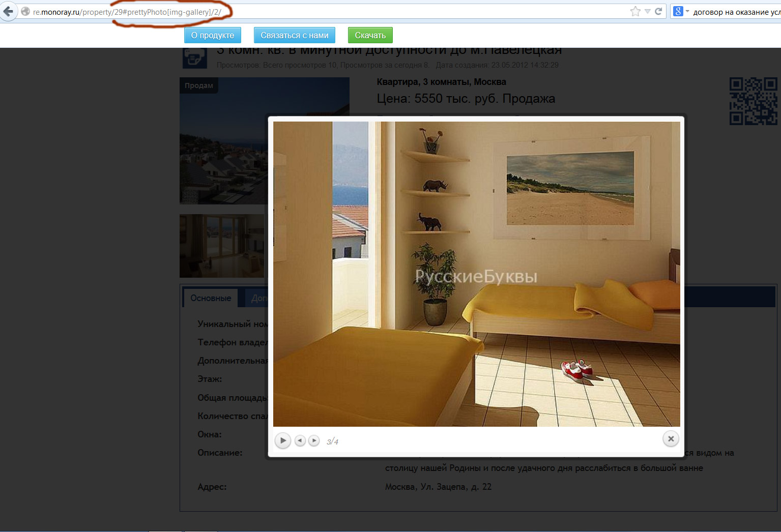The width and height of the screenshot is (781, 532).
Task: Click the large seaside listing photo
Action: (224, 141)
